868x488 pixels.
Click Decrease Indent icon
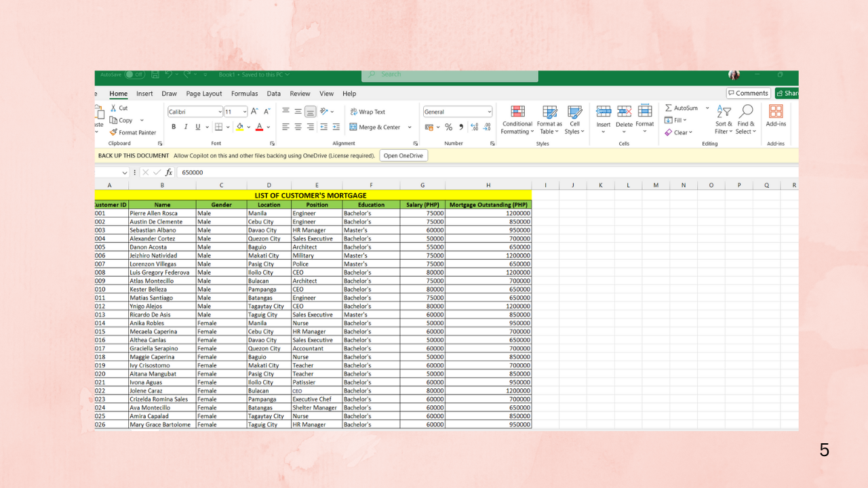pyautogui.click(x=323, y=127)
